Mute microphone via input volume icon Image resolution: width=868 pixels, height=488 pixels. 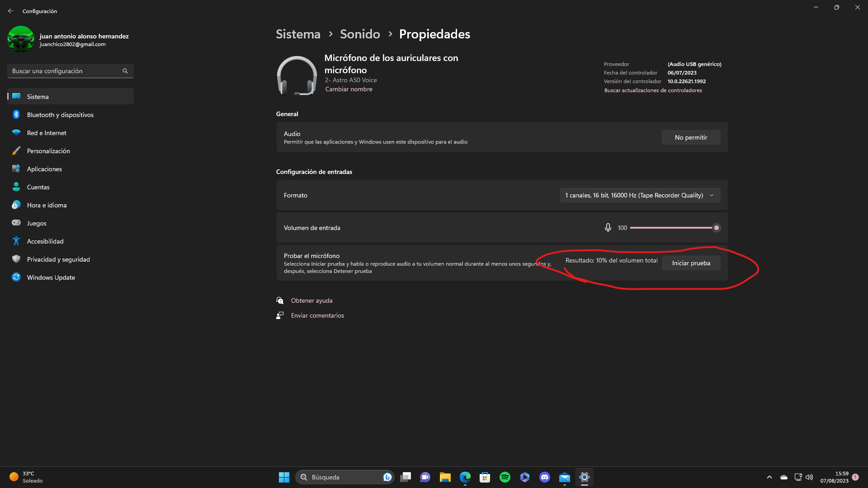click(608, 228)
